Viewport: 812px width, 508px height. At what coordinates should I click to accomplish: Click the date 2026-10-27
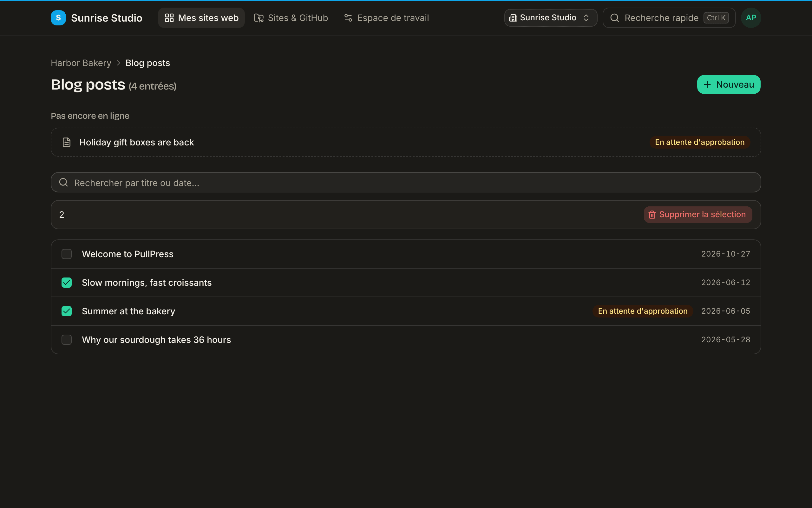725,254
